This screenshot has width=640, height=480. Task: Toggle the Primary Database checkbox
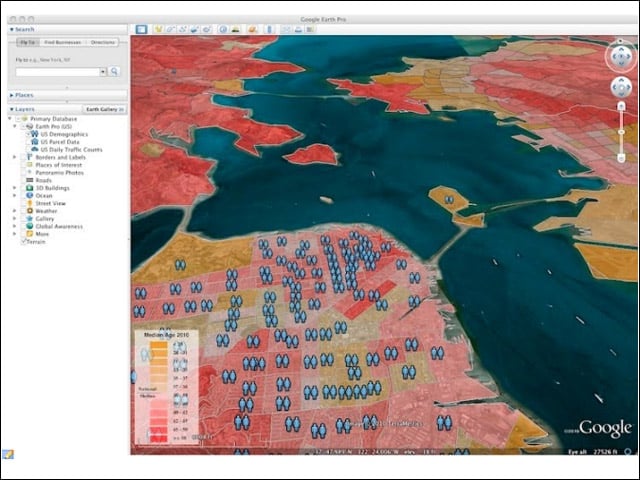pos(18,119)
